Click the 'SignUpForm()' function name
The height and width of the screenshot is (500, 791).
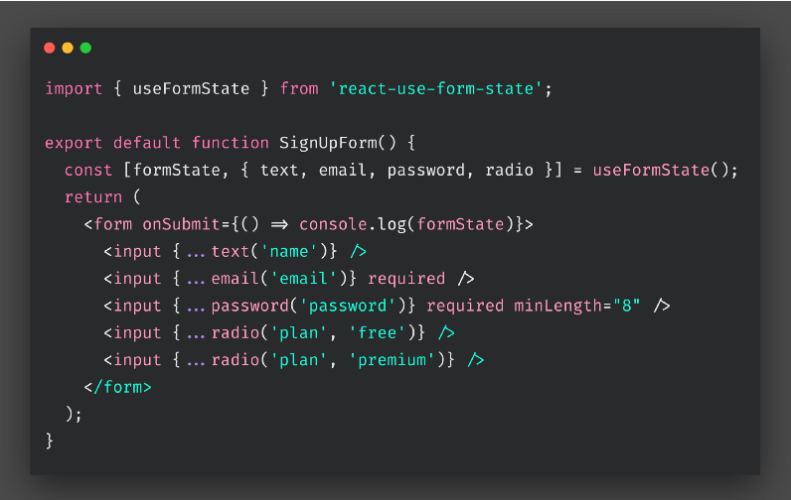pyautogui.click(x=338, y=143)
